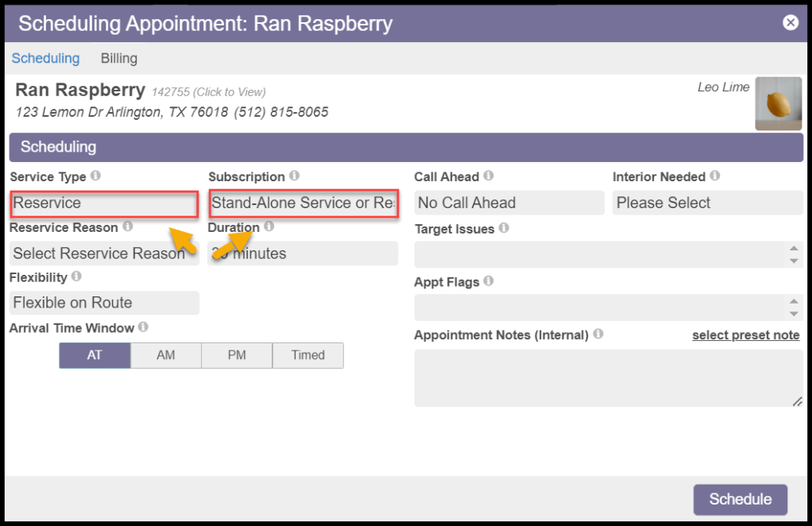Viewport: 812px width, 526px height.
Task: Open the Service Type dropdown
Action: (x=103, y=203)
